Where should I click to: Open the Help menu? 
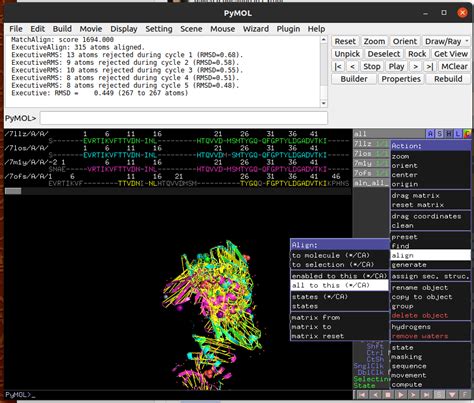pos(316,29)
